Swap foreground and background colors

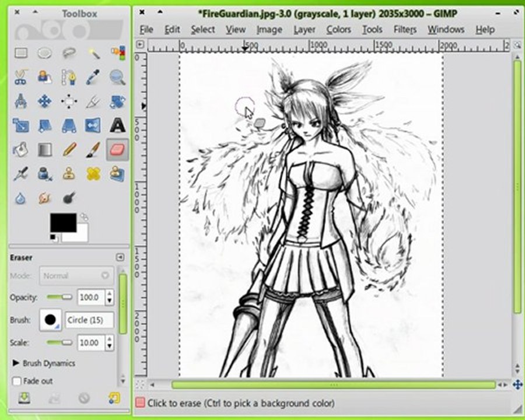[x=84, y=217]
